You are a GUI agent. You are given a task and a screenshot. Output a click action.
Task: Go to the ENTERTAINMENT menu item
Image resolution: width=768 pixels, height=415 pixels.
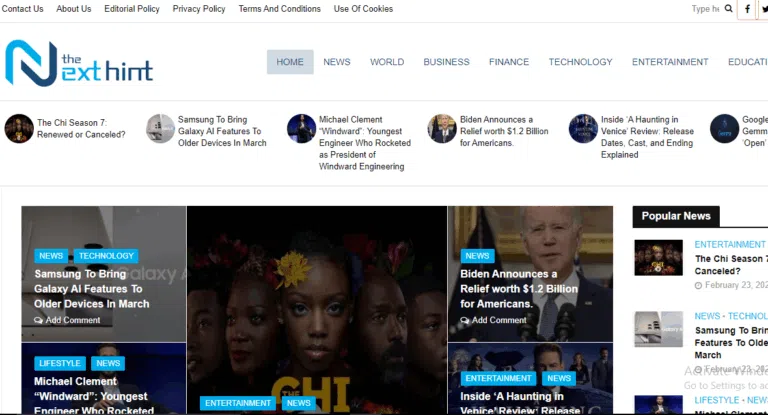pos(670,62)
